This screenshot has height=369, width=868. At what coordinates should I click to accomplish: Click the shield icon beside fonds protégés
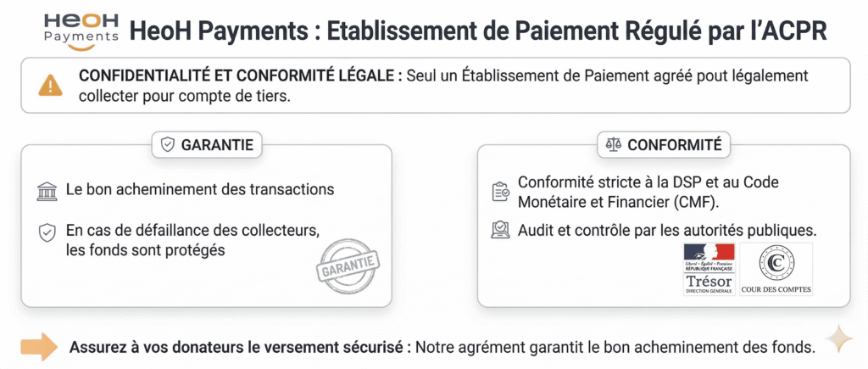click(48, 232)
